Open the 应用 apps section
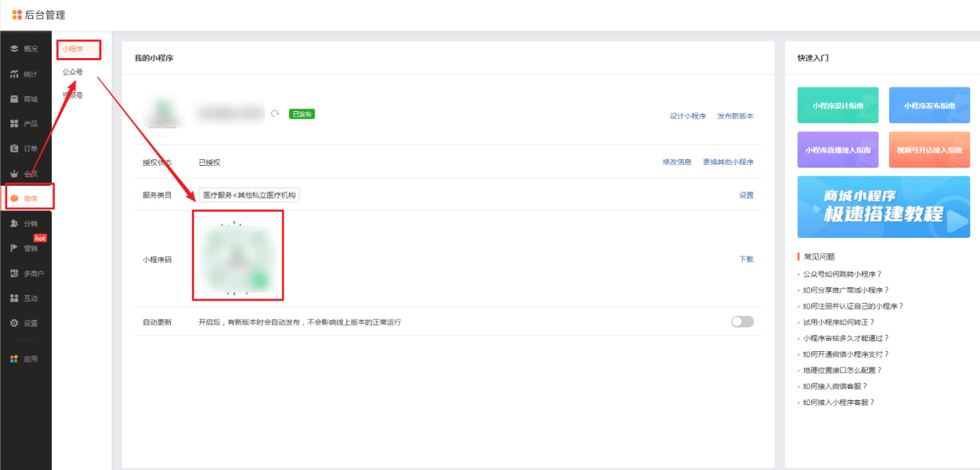 coord(25,359)
